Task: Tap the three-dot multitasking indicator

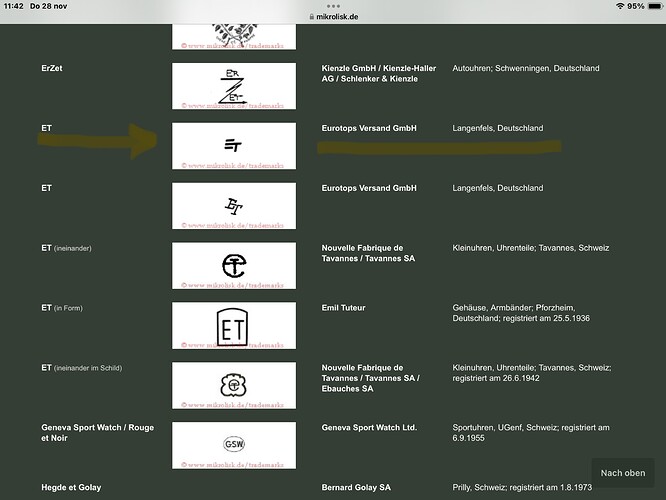Action: pos(333,6)
